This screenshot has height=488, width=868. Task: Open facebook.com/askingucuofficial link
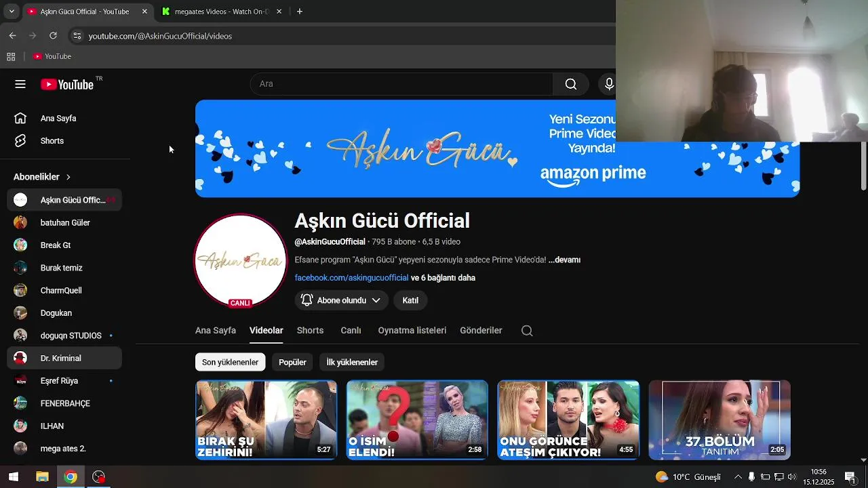pyautogui.click(x=351, y=278)
